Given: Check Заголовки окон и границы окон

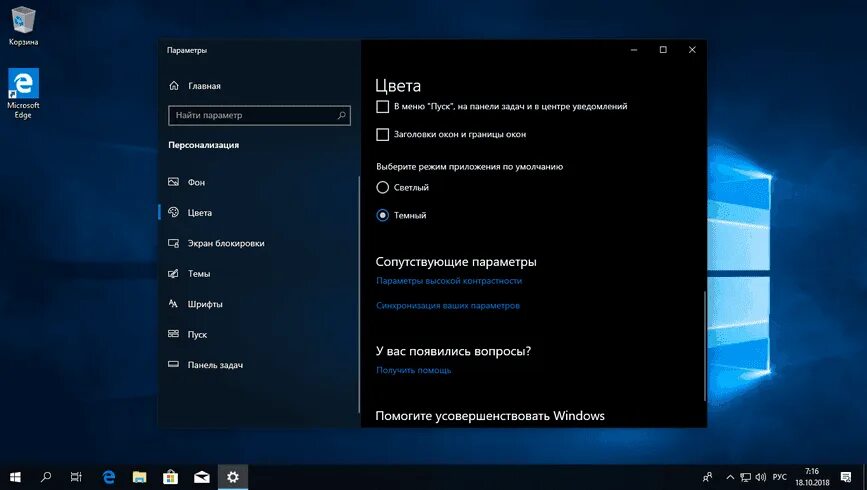Looking at the screenshot, I should [x=383, y=134].
